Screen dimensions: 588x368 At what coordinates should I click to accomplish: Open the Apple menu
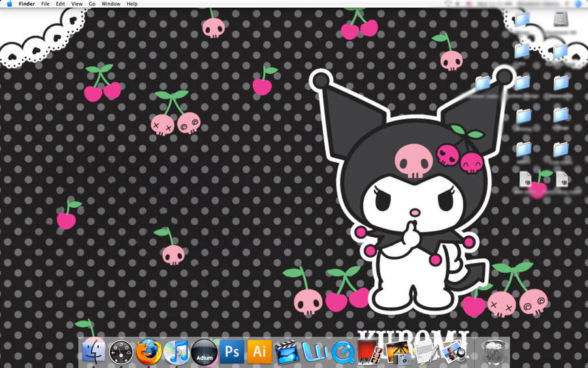click(9, 4)
